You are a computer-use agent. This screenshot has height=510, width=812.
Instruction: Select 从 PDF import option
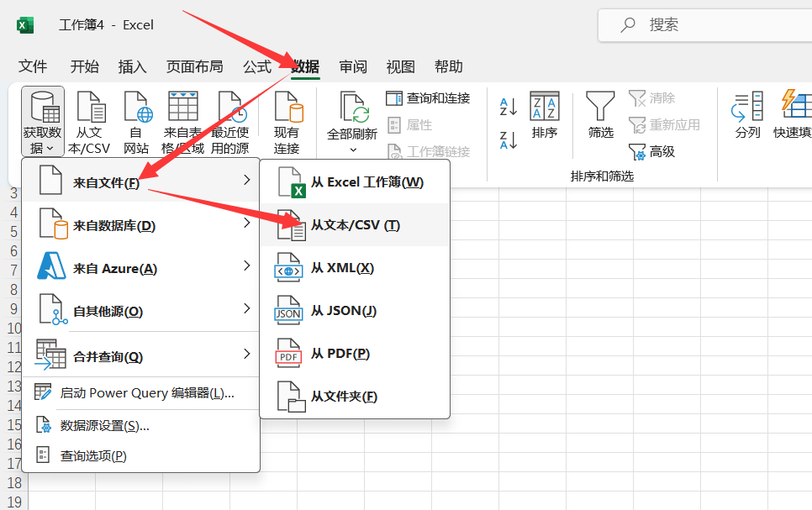point(340,354)
